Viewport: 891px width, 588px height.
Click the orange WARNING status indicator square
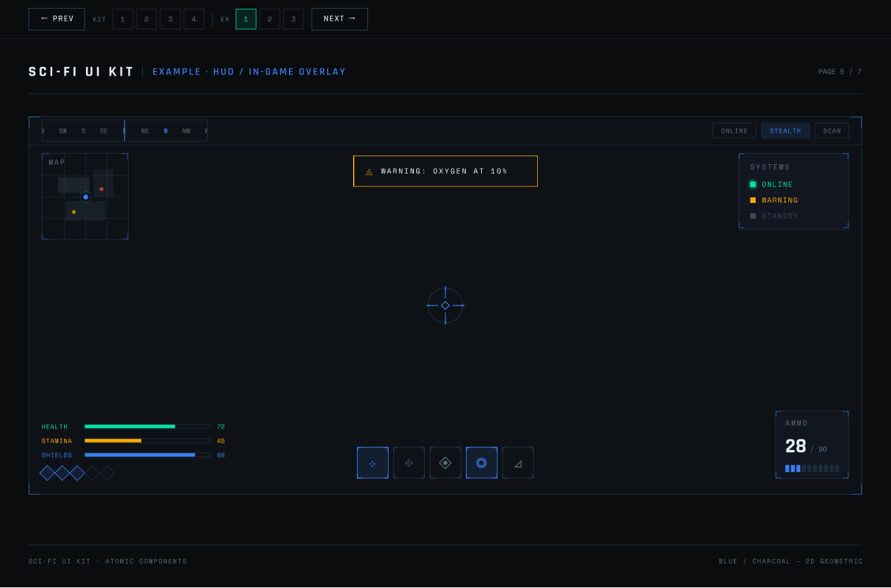753,200
